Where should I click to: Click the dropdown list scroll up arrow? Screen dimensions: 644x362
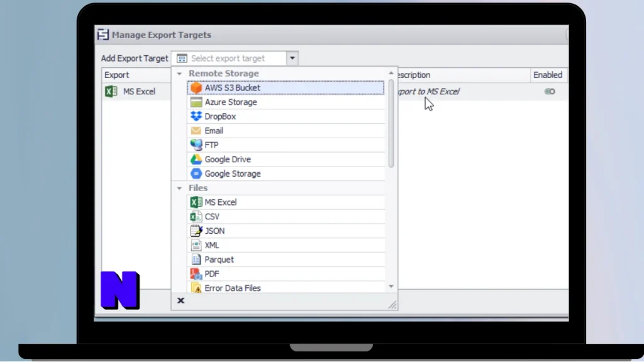pyautogui.click(x=391, y=73)
